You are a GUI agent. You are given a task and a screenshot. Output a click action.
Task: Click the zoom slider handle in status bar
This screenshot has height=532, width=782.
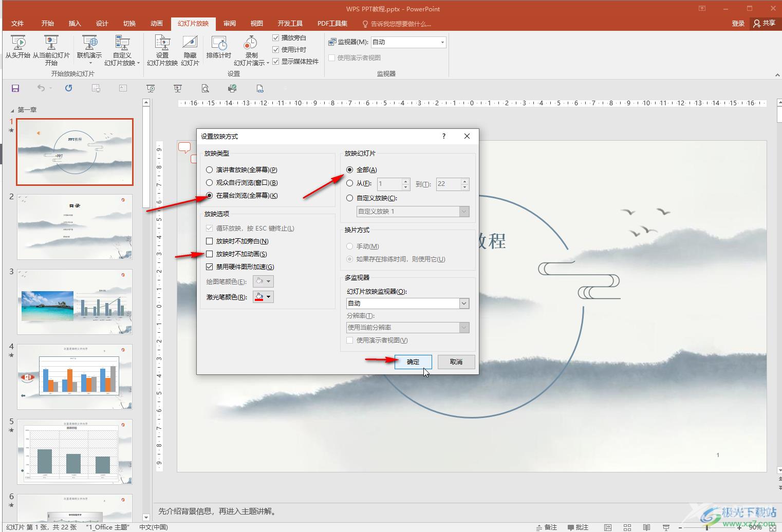(x=707, y=527)
